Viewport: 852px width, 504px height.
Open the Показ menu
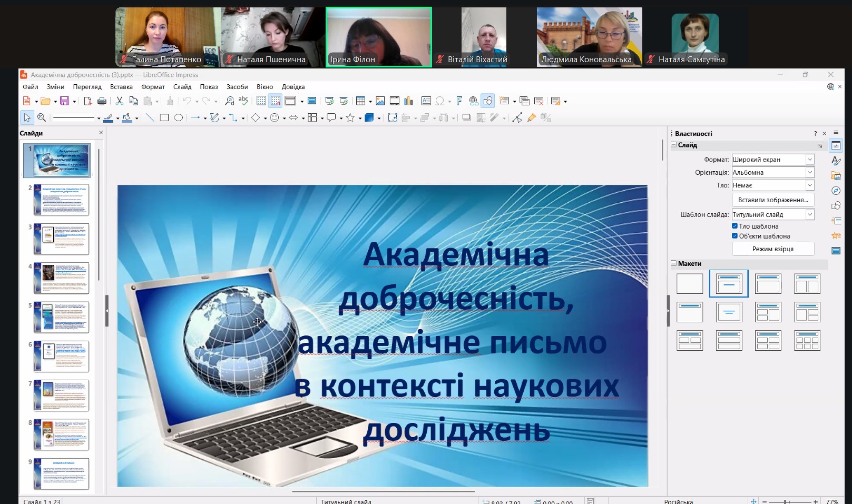point(209,87)
